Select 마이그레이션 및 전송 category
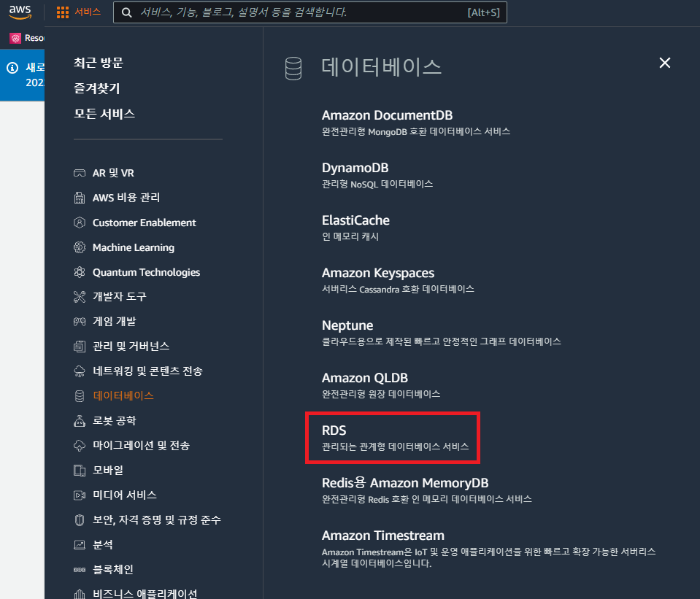700x599 pixels. [x=142, y=446]
